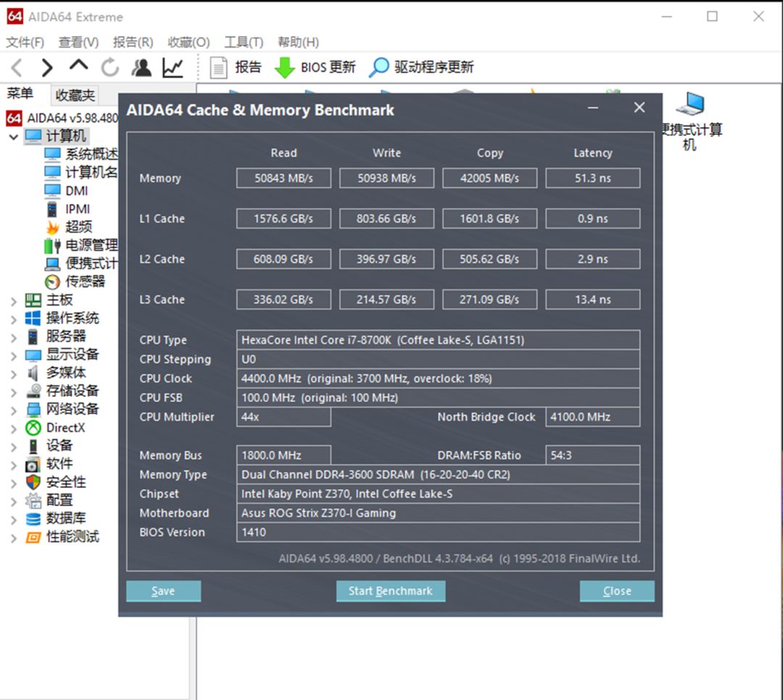Click the 显示设备 monitor icon
This screenshot has width=783, height=700.
point(33,355)
